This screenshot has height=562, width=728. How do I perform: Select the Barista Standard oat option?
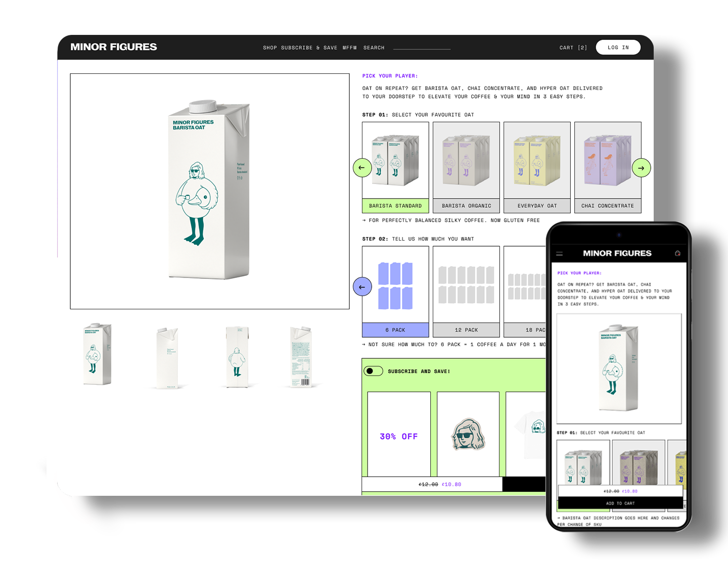[395, 167]
